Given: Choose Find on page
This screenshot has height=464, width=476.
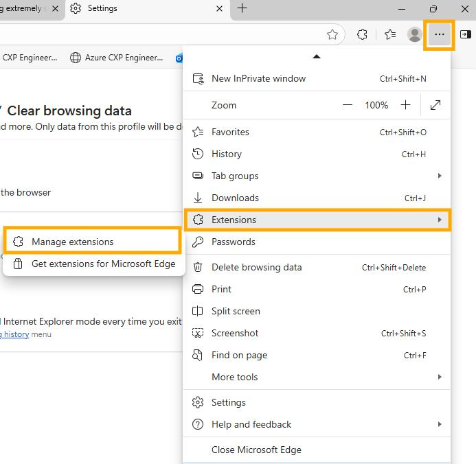Looking at the screenshot, I should click(317, 355).
